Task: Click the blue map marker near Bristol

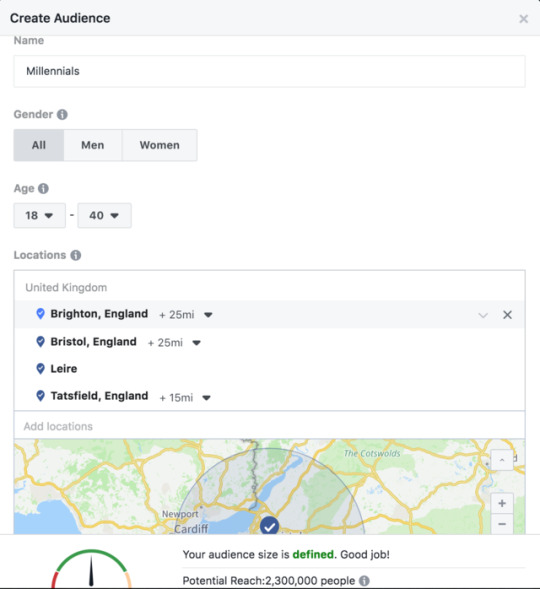Action: (x=269, y=526)
